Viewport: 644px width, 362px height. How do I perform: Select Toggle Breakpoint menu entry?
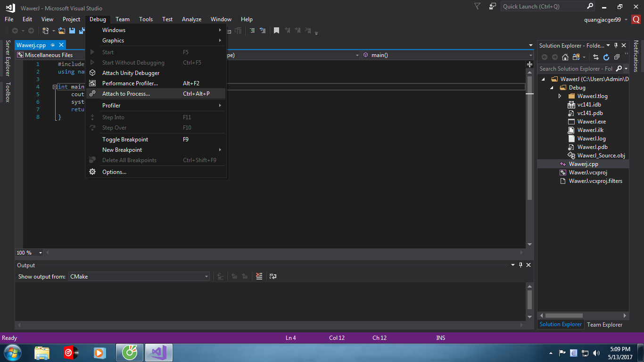point(125,140)
